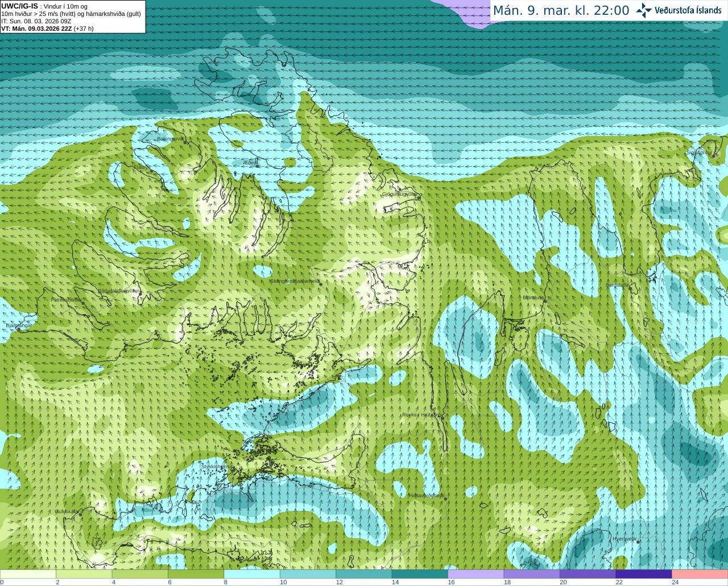Click the Veðurstofa Íslands logo

(679, 10)
